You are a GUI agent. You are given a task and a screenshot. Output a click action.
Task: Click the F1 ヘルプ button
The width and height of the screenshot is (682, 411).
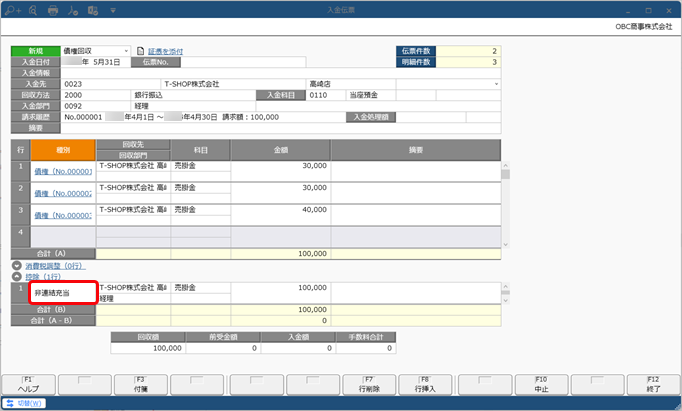(28, 384)
